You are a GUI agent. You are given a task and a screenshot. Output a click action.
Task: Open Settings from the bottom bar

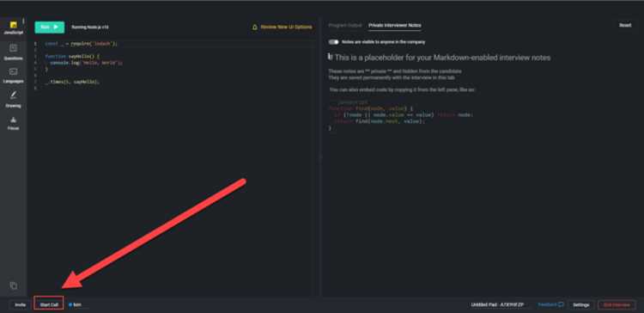[581, 304]
